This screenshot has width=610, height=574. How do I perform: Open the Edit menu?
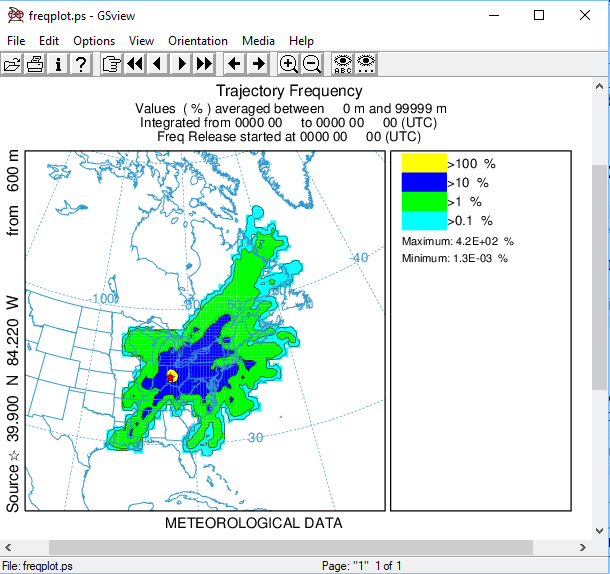49,41
